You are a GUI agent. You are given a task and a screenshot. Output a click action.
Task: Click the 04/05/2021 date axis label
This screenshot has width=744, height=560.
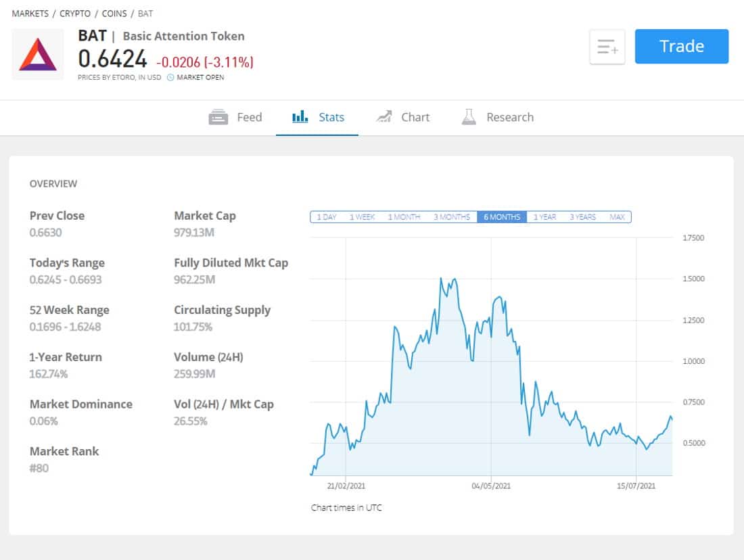coord(491,486)
